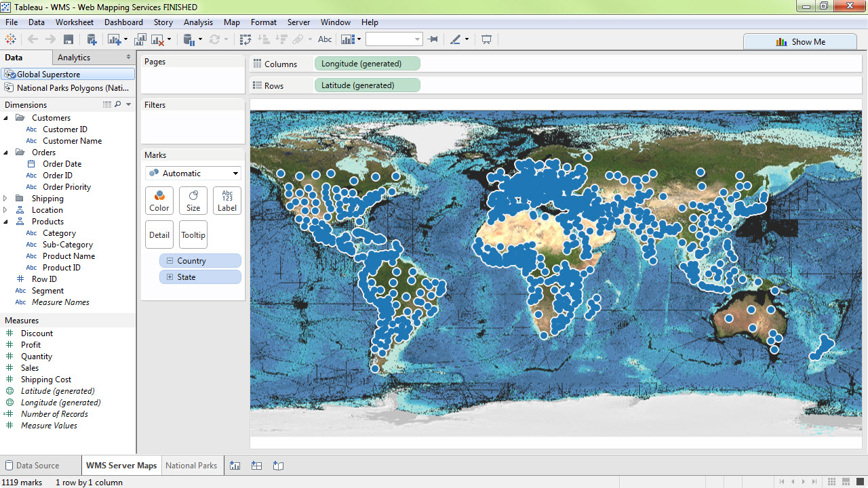Click the Swap rows and columns icon
This screenshot has width=868, height=488.
245,39
